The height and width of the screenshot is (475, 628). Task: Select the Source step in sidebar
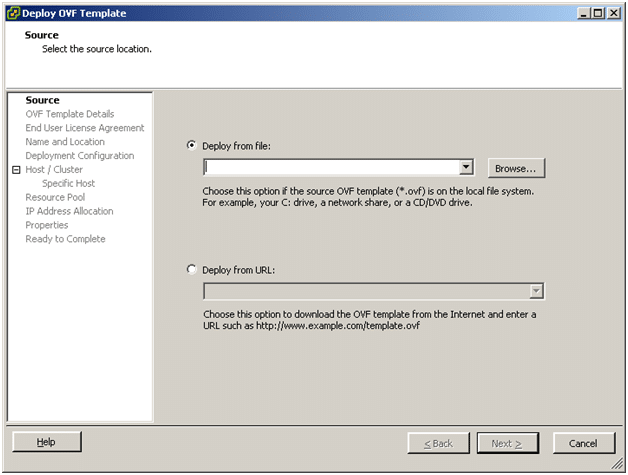coord(42,100)
